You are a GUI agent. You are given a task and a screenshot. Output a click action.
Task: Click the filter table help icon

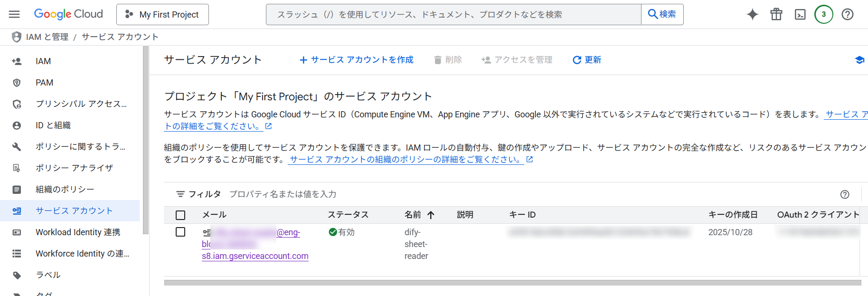845,194
